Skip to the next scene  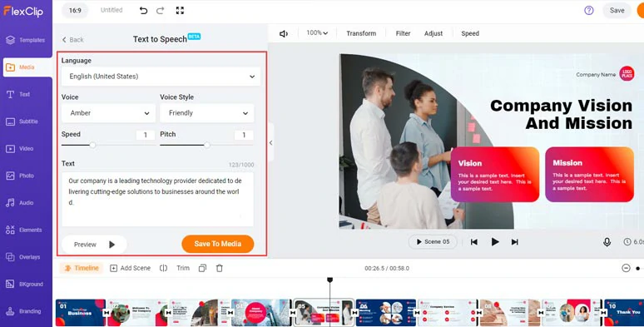[x=515, y=242]
